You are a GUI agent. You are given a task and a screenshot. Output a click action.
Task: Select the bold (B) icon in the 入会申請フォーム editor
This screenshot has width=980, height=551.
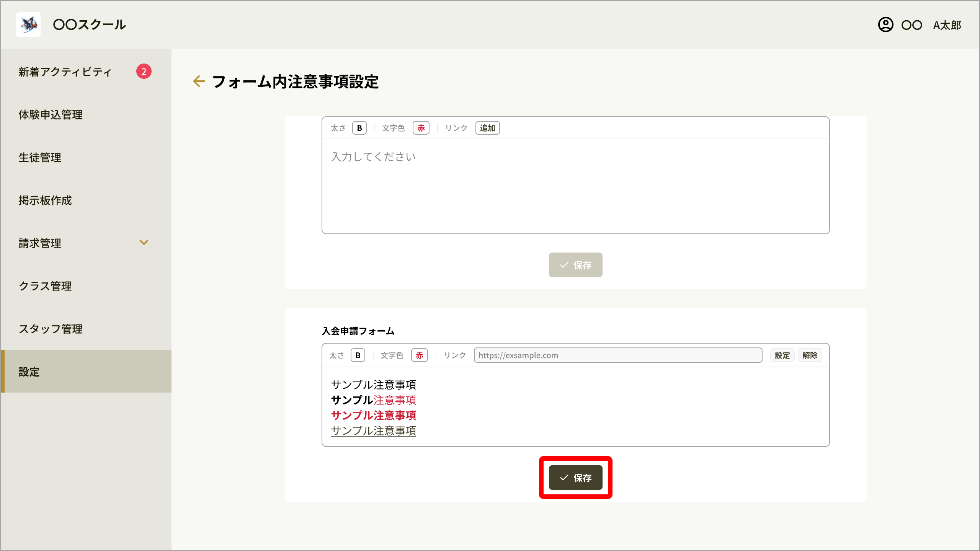[x=358, y=355]
